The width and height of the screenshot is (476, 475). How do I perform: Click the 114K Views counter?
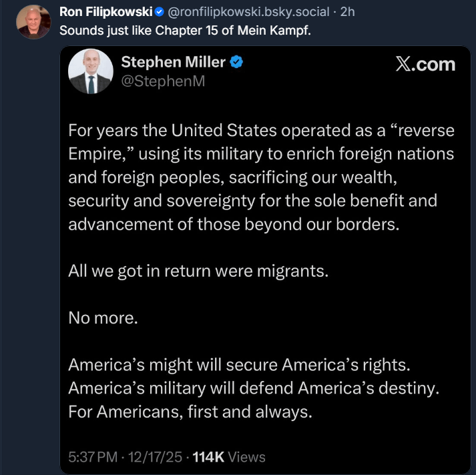pyautogui.click(x=229, y=457)
